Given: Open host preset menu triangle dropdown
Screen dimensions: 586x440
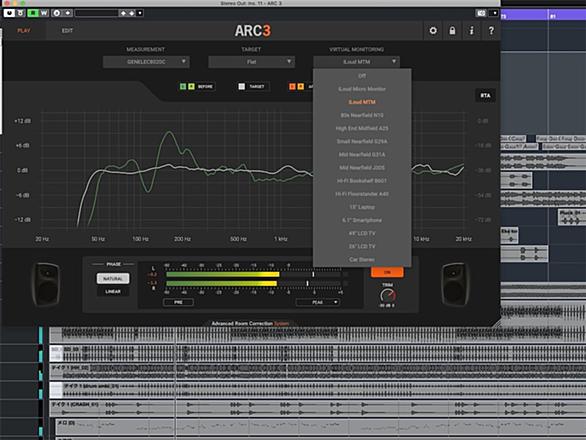Looking at the screenshot, I should (x=140, y=13).
